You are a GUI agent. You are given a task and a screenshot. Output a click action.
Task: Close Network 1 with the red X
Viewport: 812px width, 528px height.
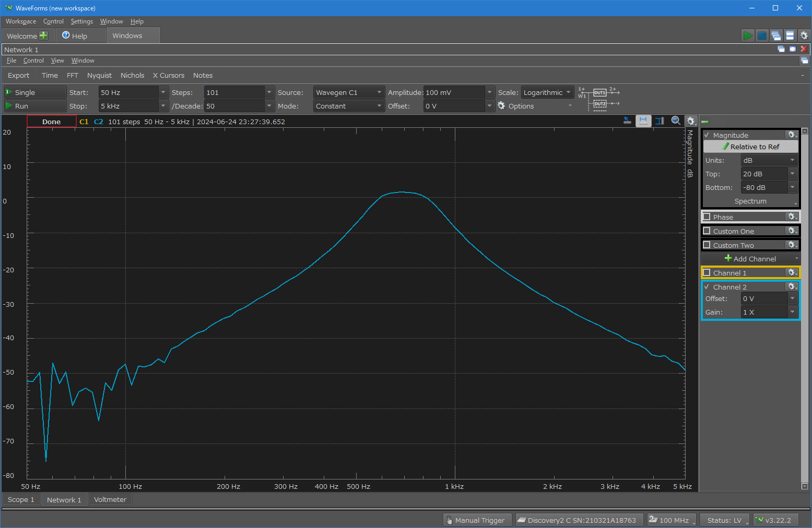point(804,49)
